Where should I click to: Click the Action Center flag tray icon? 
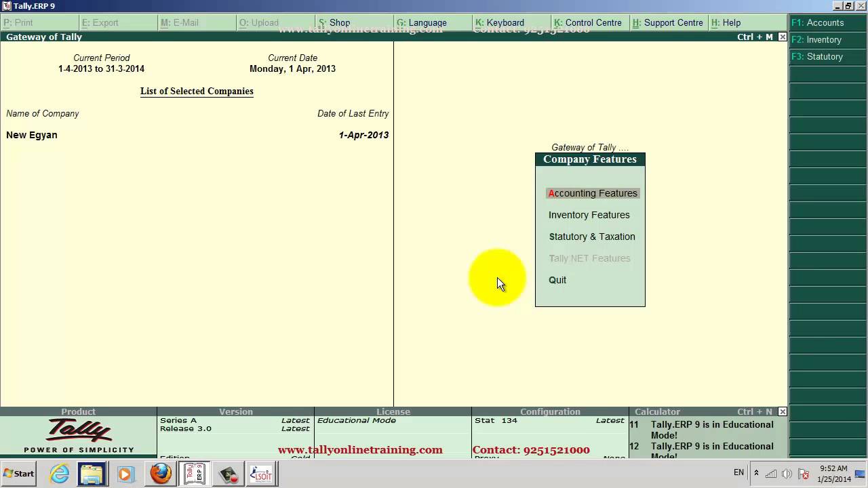[x=804, y=473]
